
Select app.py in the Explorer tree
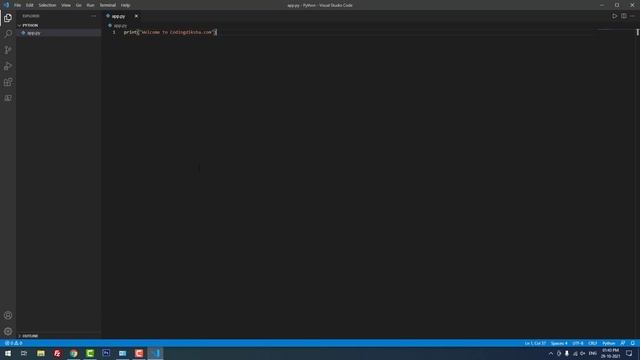[x=59, y=33]
